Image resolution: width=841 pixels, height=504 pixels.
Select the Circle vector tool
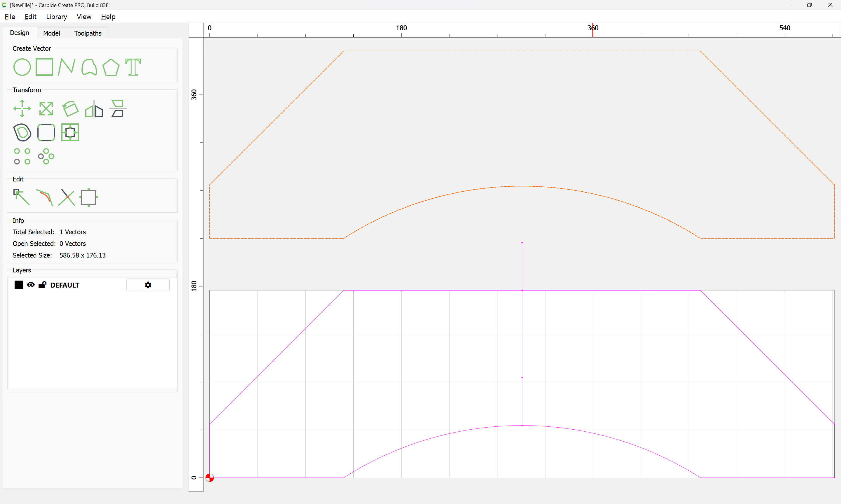pos(22,67)
